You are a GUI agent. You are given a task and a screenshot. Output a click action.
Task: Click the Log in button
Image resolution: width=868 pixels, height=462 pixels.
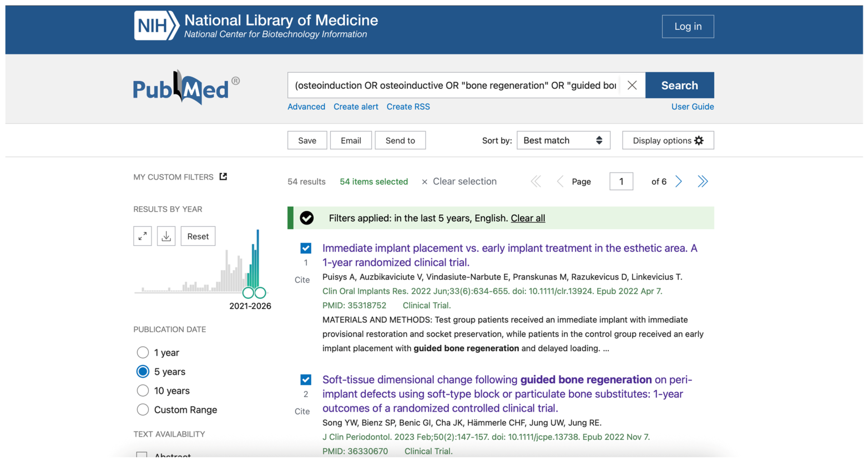pos(688,26)
